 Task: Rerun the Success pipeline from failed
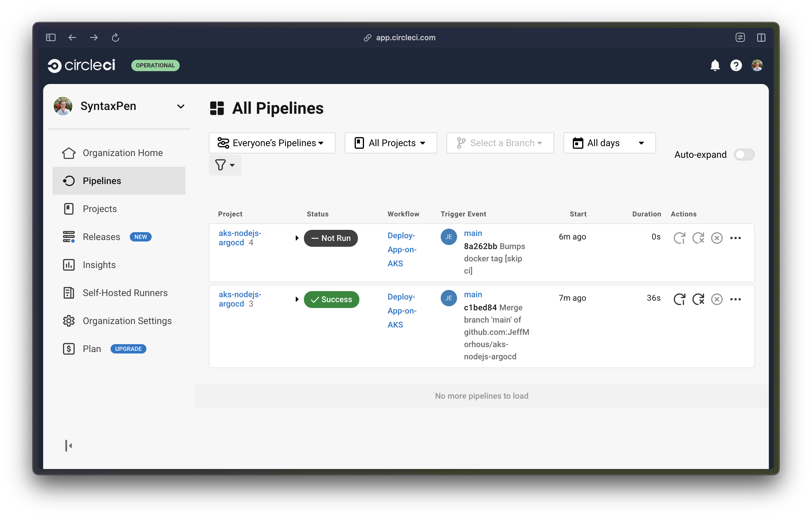pyautogui.click(x=698, y=299)
